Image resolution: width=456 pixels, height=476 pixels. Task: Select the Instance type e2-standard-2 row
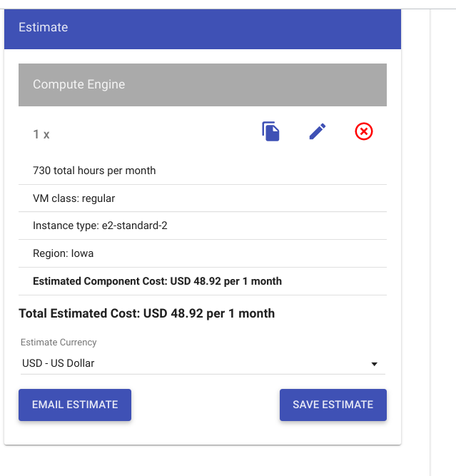tap(100, 226)
